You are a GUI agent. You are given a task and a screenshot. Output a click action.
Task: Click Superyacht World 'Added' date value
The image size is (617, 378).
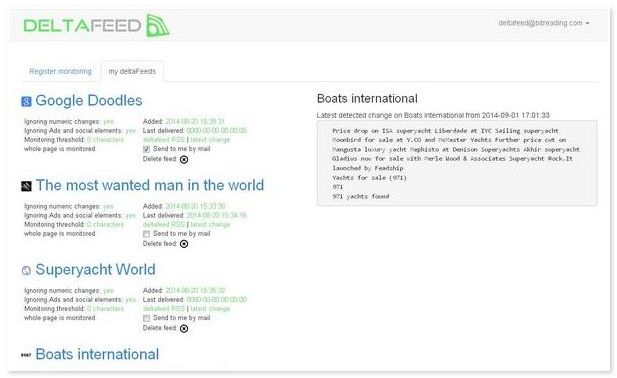(x=195, y=290)
